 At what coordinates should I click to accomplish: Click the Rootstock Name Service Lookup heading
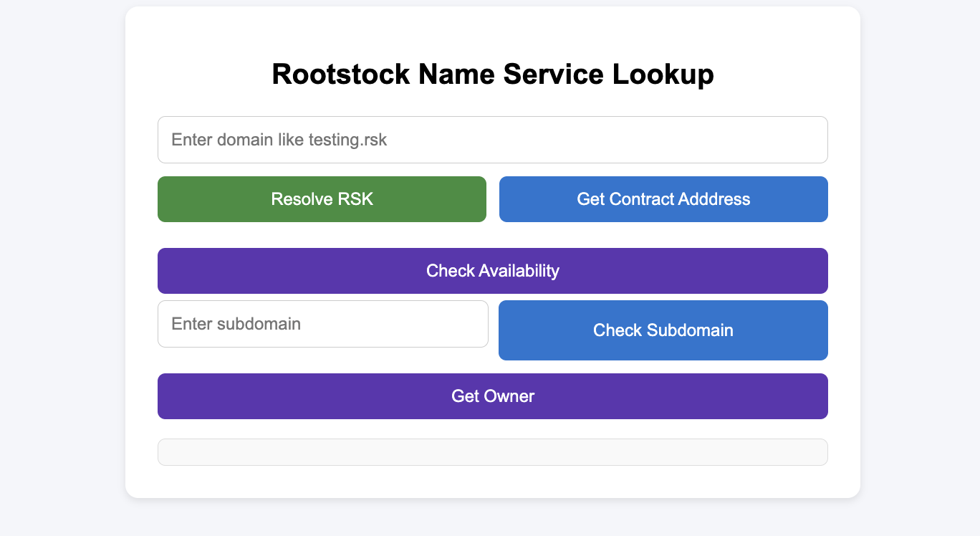click(492, 75)
